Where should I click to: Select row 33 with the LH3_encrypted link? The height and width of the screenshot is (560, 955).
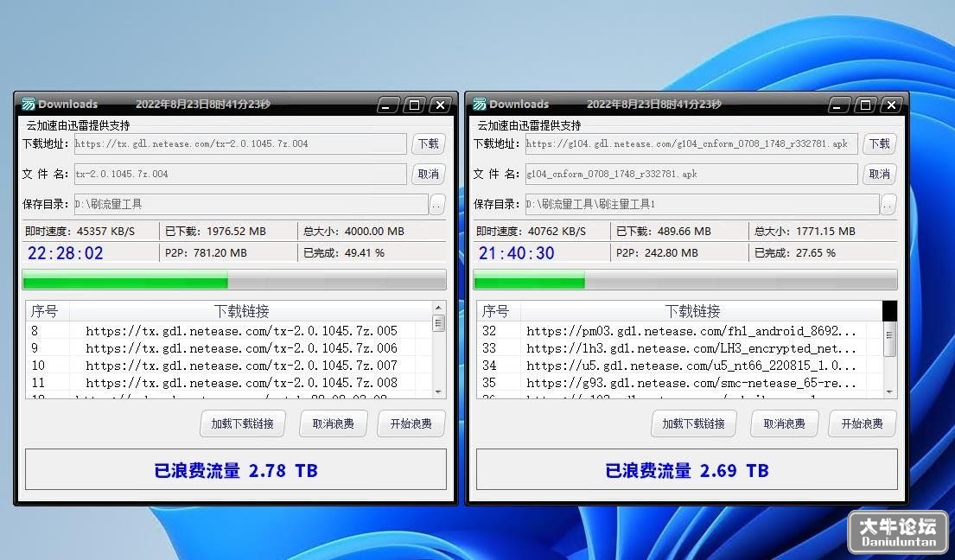(x=679, y=348)
